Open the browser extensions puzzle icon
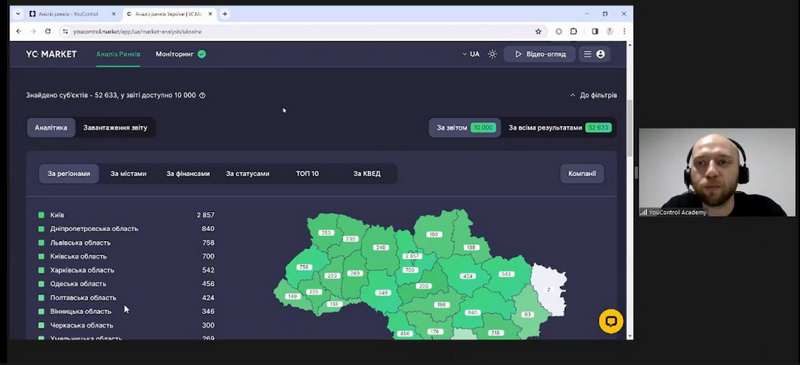The width and height of the screenshot is (800, 365). [573, 31]
